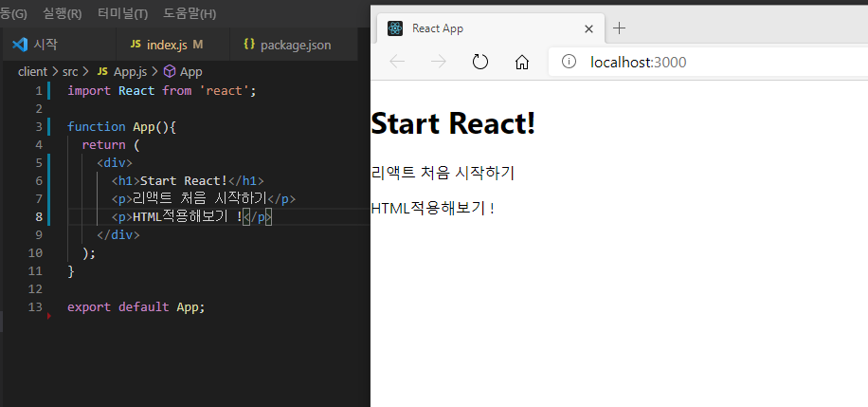
Task: Switch to the index.js editor tab
Action: pos(173,45)
